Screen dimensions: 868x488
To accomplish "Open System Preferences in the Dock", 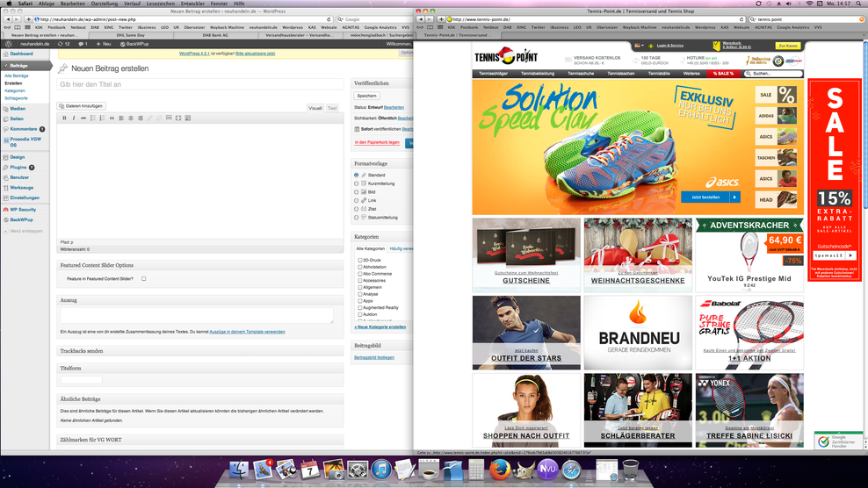I will pos(358,470).
